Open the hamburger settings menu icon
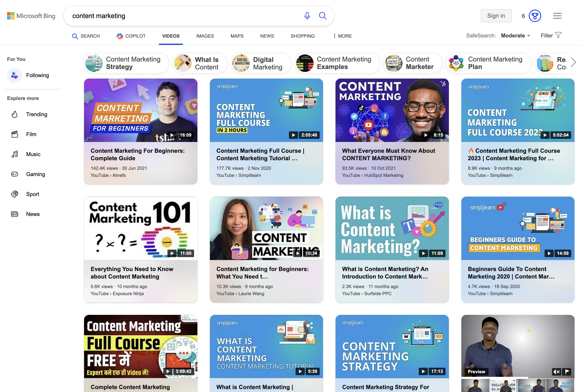This screenshot has height=392, width=582. (557, 16)
